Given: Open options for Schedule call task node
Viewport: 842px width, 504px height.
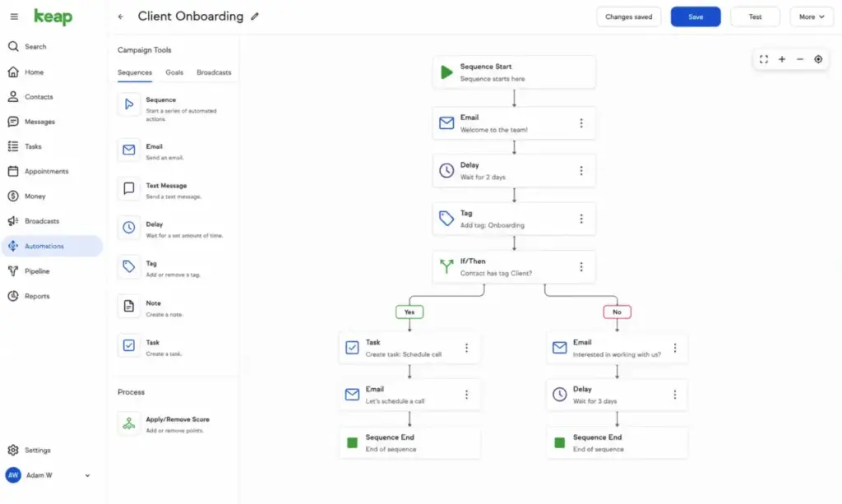Looking at the screenshot, I should 466,348.
